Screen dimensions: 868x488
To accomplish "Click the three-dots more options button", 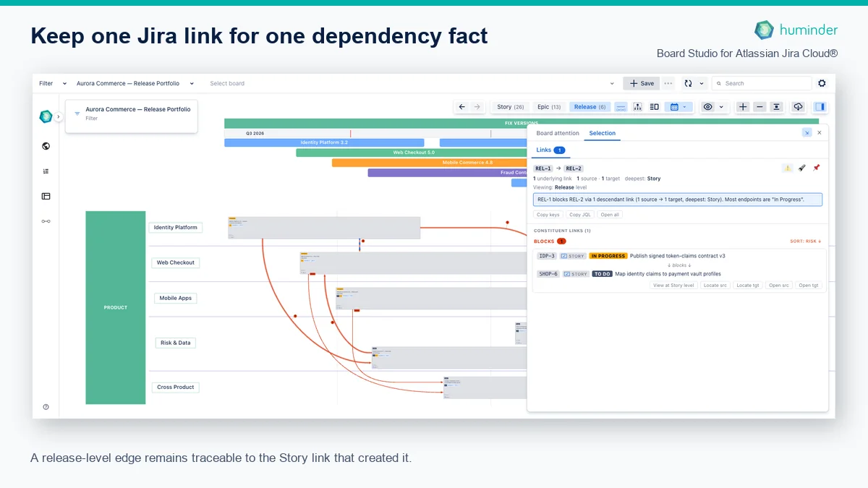I will (x=668, y=83).
